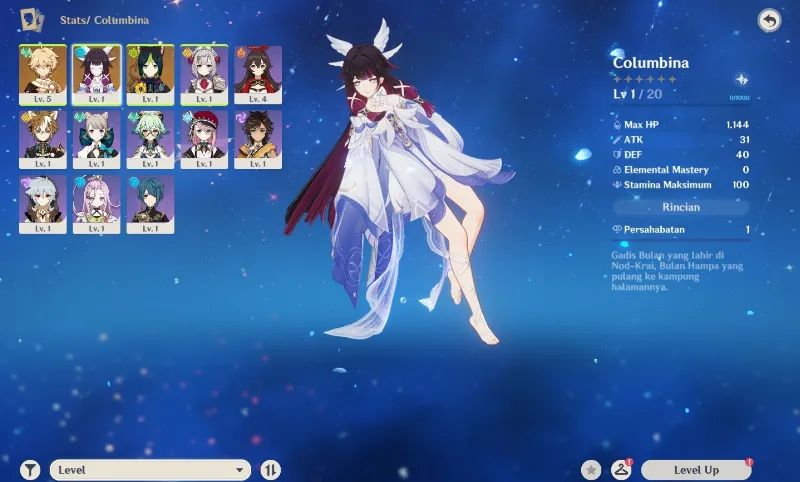Image resolution: width=800 pixels, height=482 pixels.
Task: Click the DEF stat row showing 40
Action: [681, 155]
